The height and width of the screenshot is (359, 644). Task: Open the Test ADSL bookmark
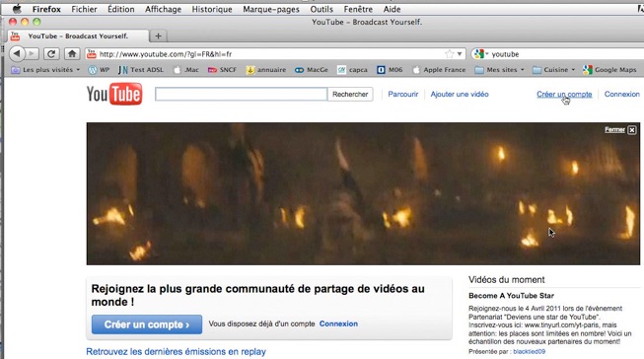(141, 70)
